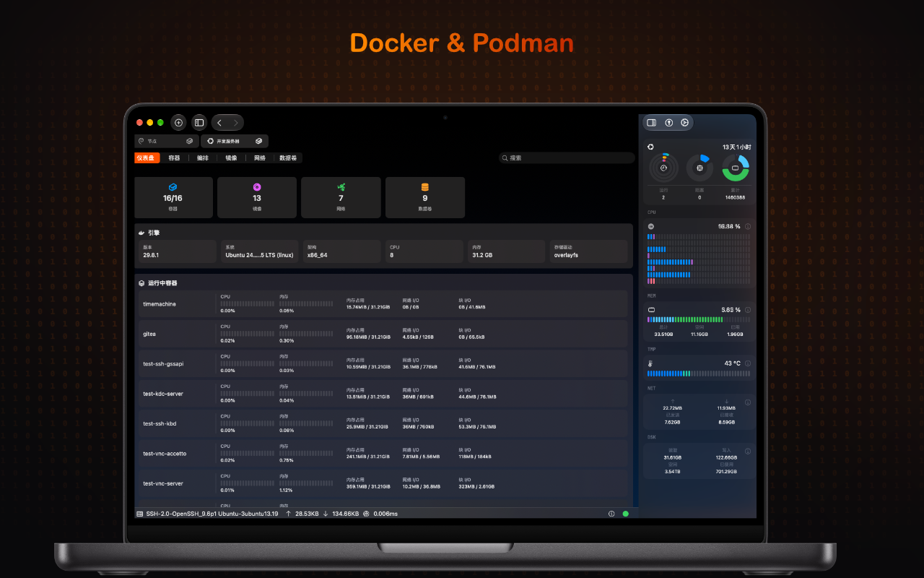Click the latency globe icon in status bar
This screenshot has height=578, width=924.
tap(366, 514)
